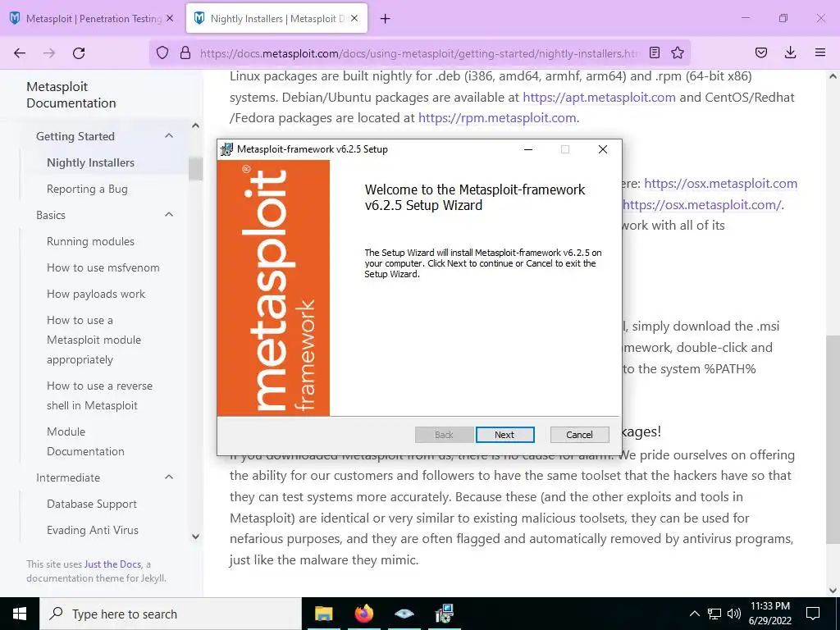
Task: Bookmark this page with the star icon
Action: coord(678,52)
